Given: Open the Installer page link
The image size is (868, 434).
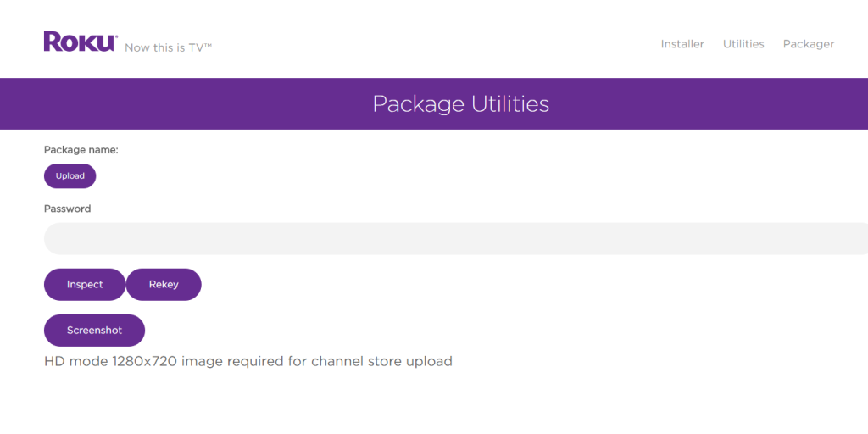Looking at the screenshot, I should pyautogui.click(x=682, y=44).
